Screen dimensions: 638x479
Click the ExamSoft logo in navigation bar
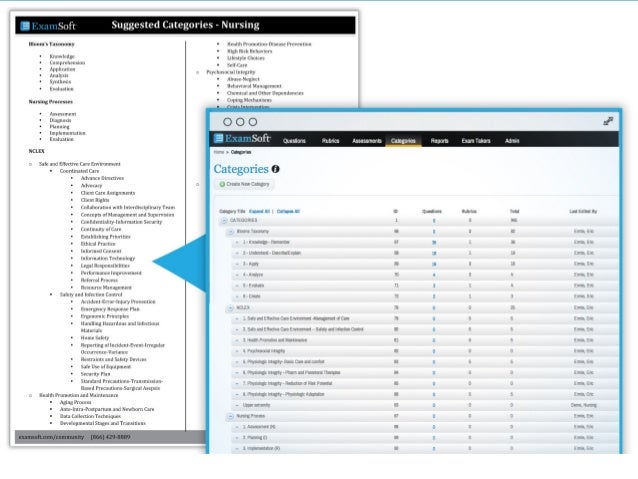242,138
